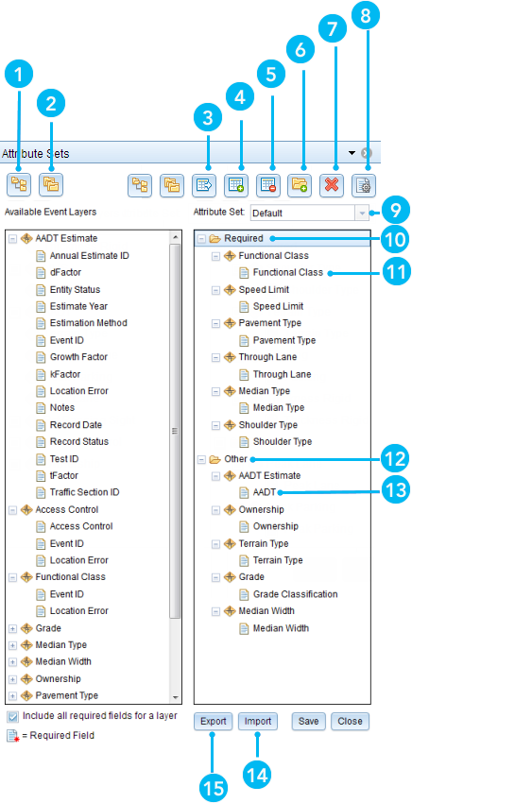The width and height of the screenshot is (532, 803).
Task: Select the Record Status field
Action: [78, 441]
